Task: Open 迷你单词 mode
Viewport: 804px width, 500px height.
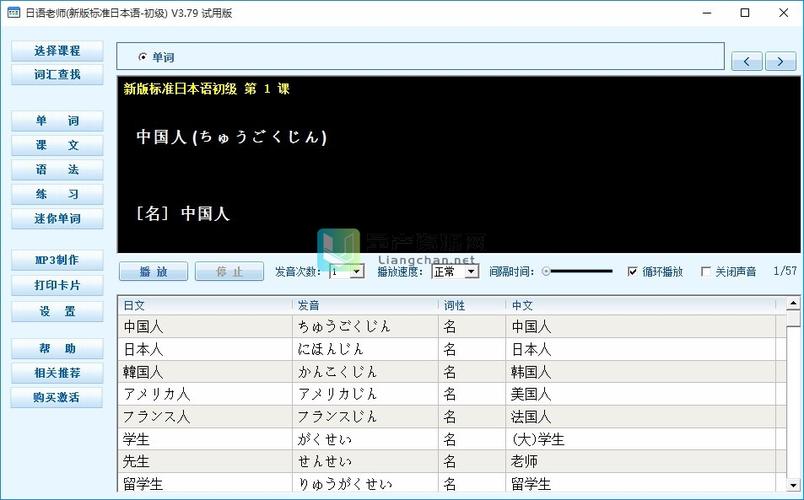Action: coord(57,218)
